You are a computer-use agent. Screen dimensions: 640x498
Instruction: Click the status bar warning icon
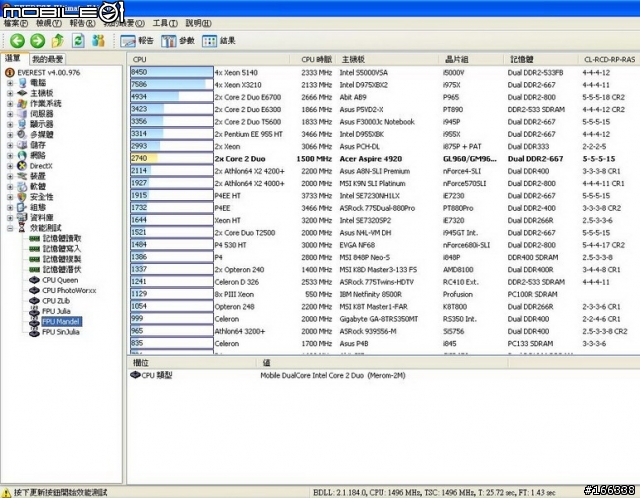pyautogui.click(x=7, y=492)
